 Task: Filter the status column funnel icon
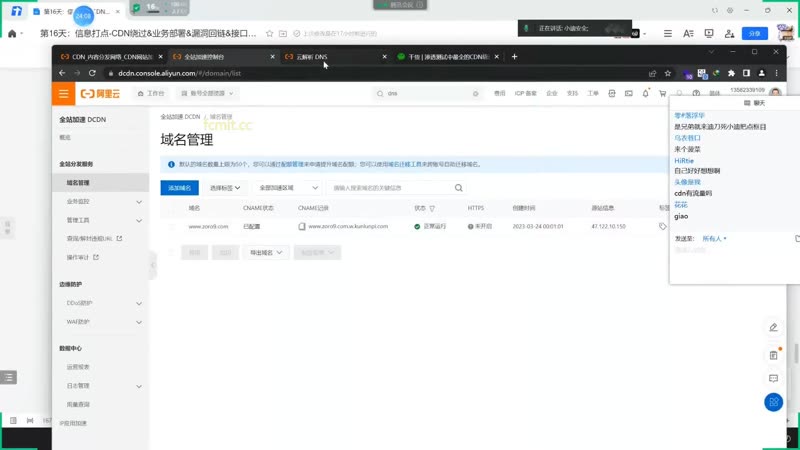point(432,208)
